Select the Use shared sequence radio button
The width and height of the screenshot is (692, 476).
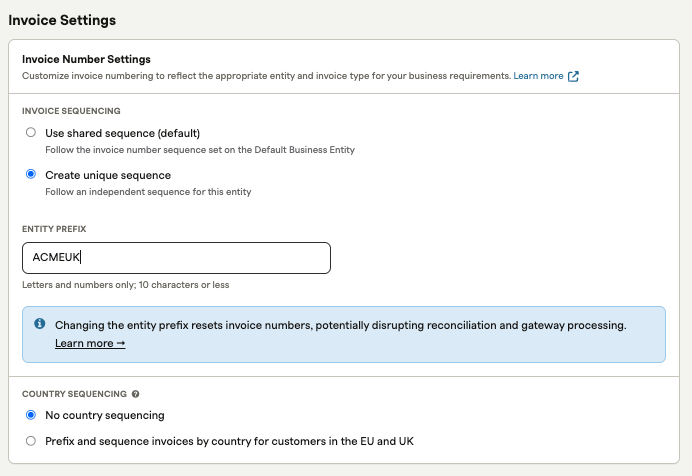[x=31, y=132]
